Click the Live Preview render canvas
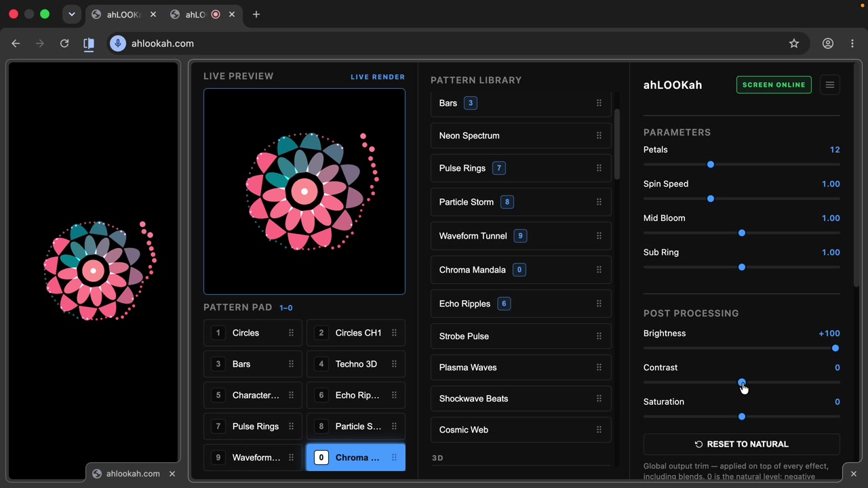The height and width of the screenshot is (488, 868). tap(304, 192)
